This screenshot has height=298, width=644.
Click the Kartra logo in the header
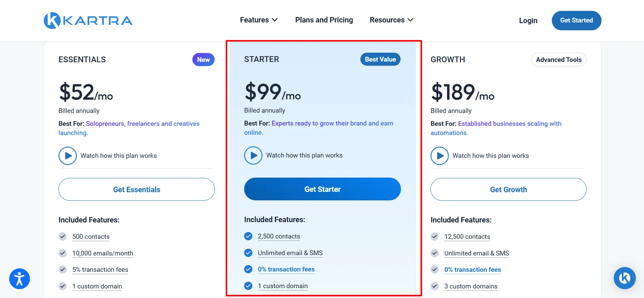pyautogui.click(x=88, y=20)
